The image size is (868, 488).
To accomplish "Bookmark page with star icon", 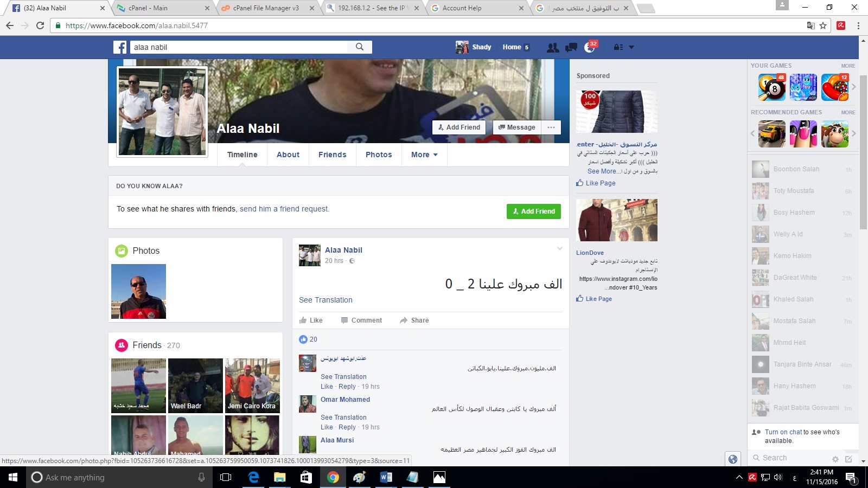I will 823,25.
